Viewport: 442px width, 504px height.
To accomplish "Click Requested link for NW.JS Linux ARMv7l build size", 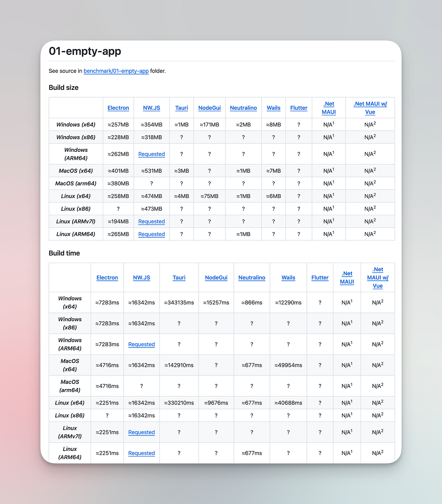I will 151,221.
